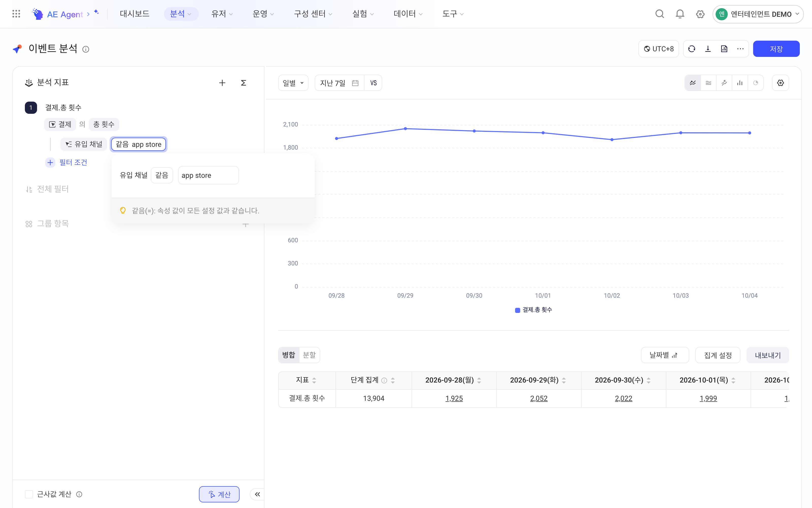Click the sigma formula metric icon
The width and height of the screenshot is (812, 508).
tap(244, 83)
